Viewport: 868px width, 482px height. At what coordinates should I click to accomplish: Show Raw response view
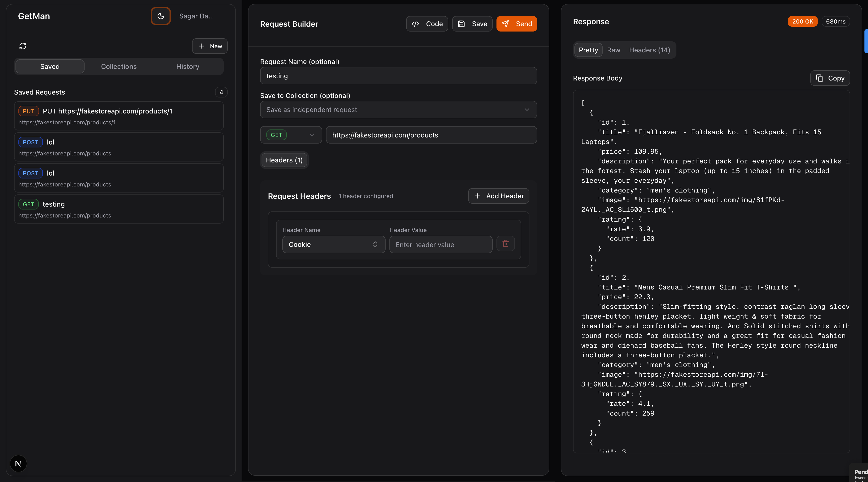point(614,50)
